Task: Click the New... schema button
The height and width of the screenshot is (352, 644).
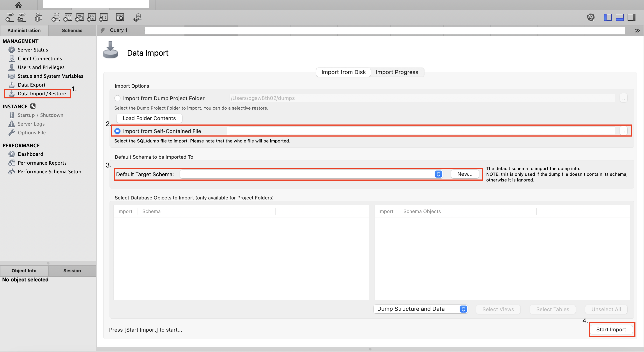Action: point(465,174)
